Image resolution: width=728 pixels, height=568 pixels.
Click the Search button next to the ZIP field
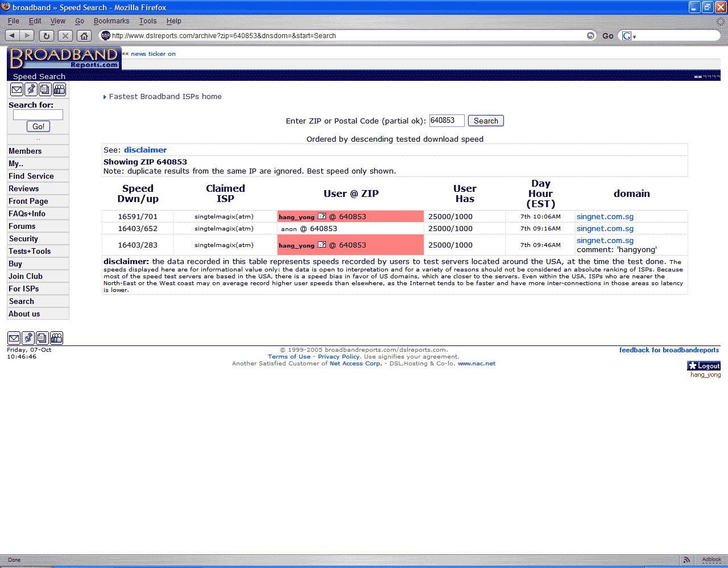pos(486,121)
